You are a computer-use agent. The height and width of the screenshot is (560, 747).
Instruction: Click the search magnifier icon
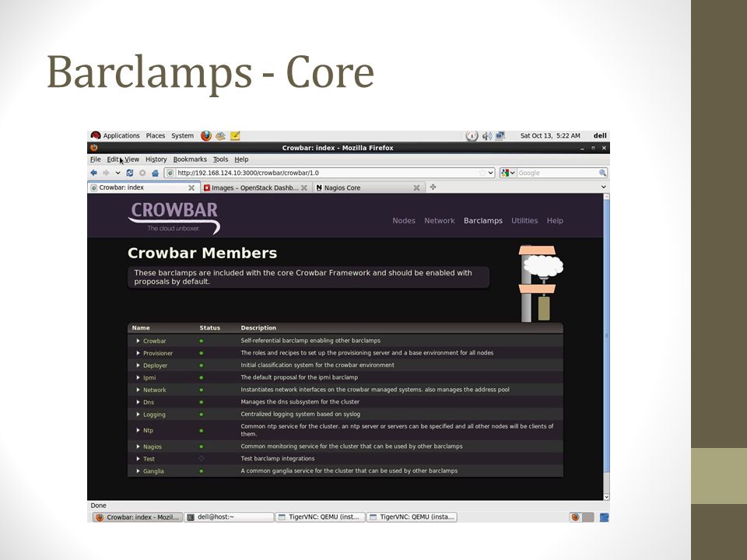(x=602, y=173)
